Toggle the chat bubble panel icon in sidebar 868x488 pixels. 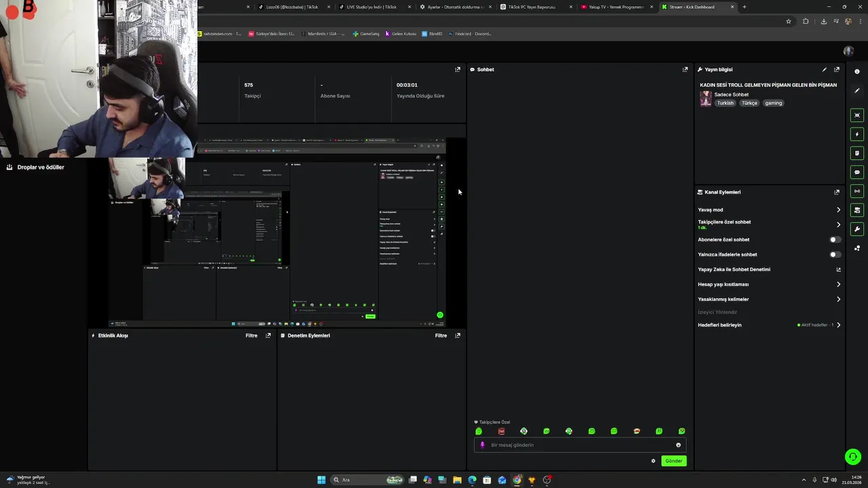click(857, 172)
